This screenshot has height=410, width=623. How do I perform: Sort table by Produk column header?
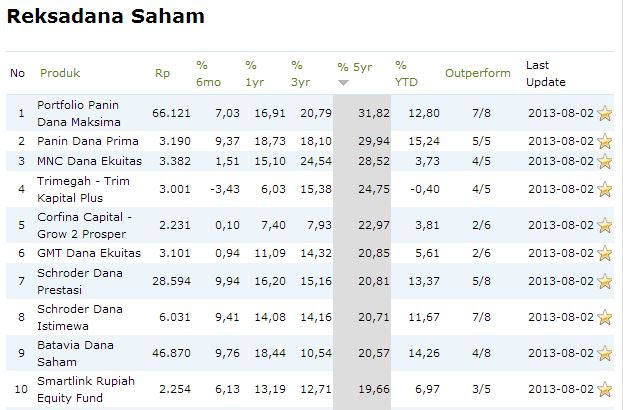point(60,73)
